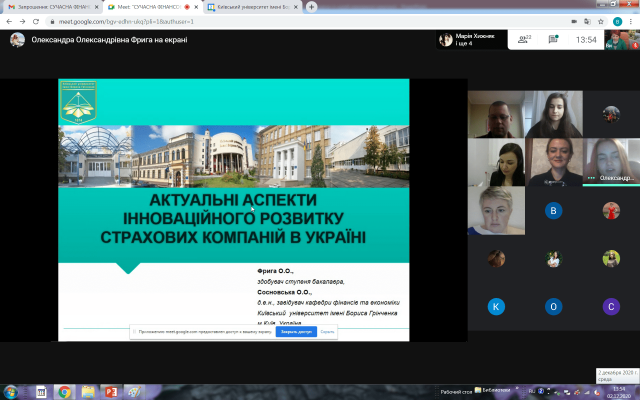Open a new browser tab
Image resolution: width=640 pixels, height=400 pixels.
(x=312, y=6)
